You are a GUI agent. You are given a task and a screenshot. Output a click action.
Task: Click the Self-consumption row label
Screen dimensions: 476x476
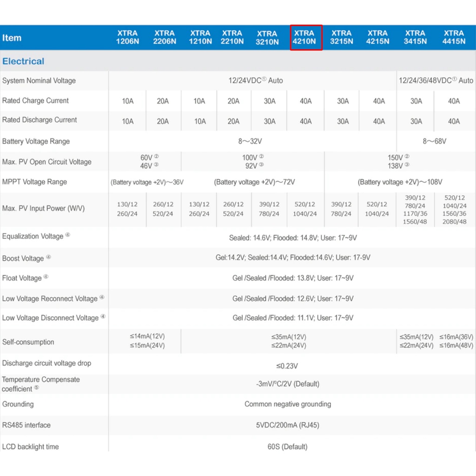[x=28, y=342]
